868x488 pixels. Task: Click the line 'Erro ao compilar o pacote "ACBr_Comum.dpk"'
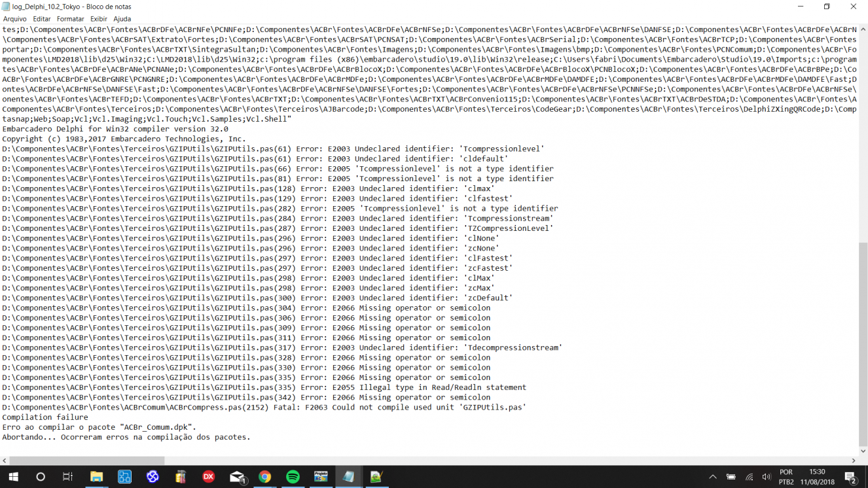click(99, 427)
